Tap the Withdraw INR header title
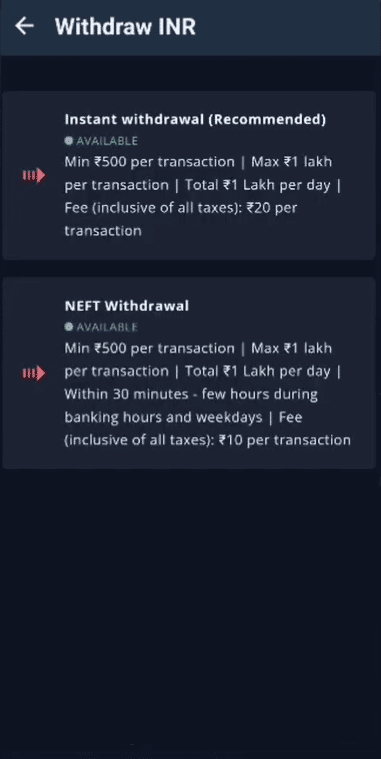The height and width of the screenshot is (759, 381). point(125,27)
